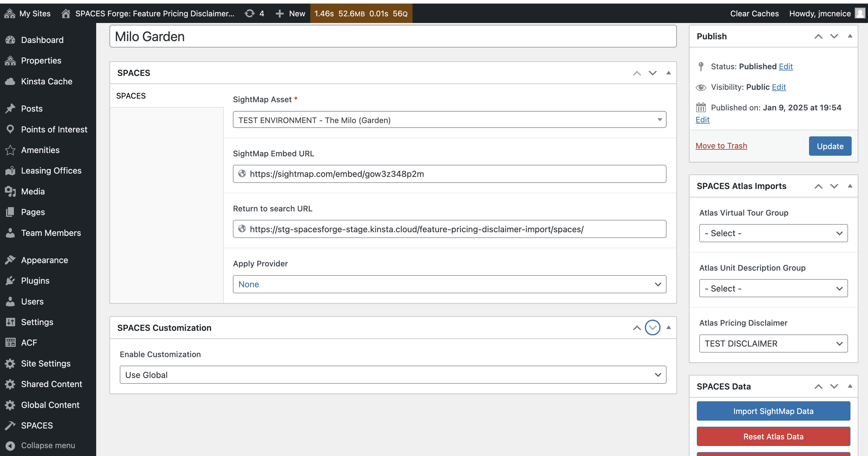This screenshot has width=868, height=456.
Task: Open the Atlas Pricing Disclaimer dropdown
Action: 773,344
